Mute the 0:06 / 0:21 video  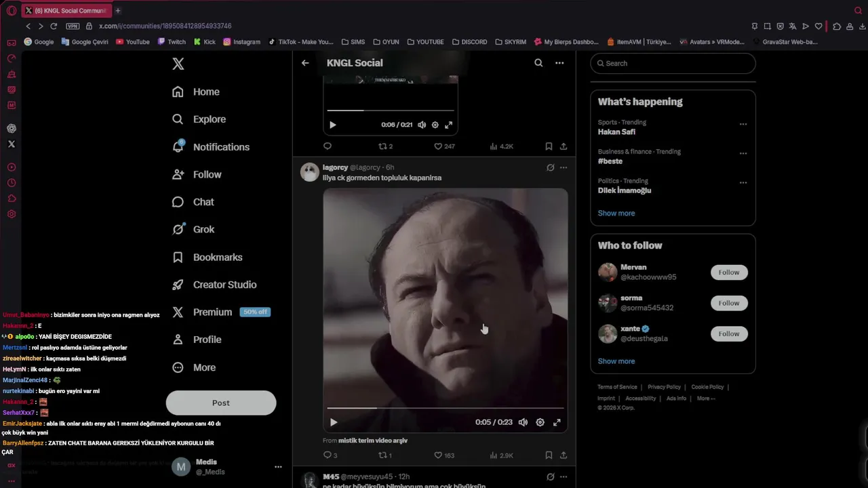coord(422,125)
